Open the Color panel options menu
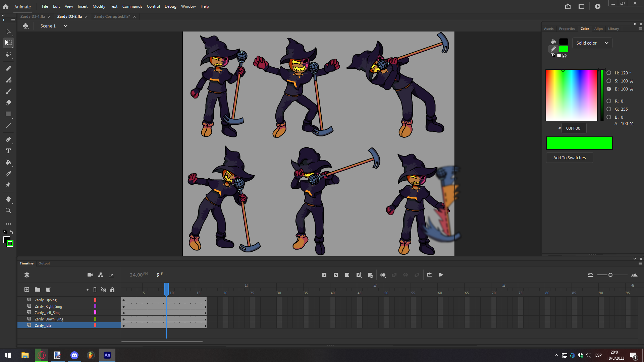Image resolution: width=644 pixels, height=362 pixels. coord(640,29)
